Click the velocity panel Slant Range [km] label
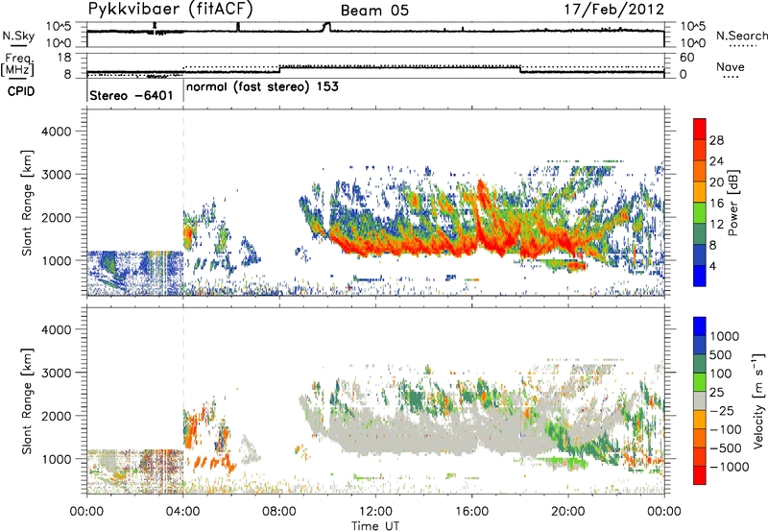 pyautogui.click(x=27, y=400)
